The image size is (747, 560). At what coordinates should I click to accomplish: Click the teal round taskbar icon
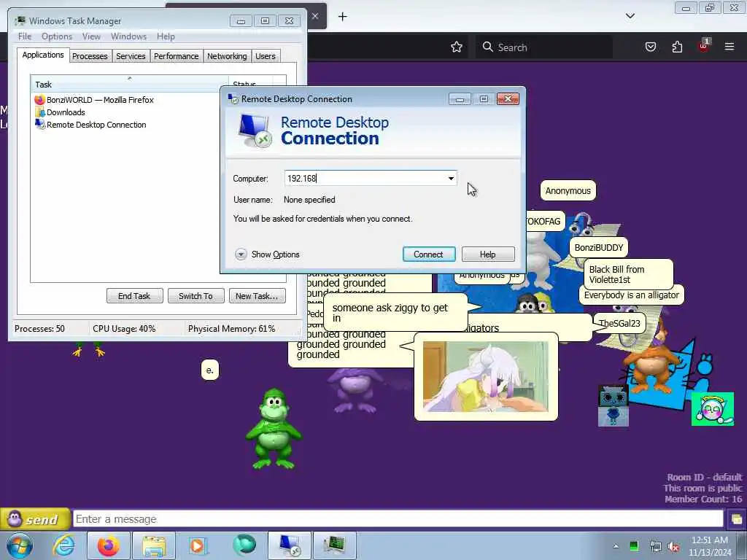[x=244, y=545]
